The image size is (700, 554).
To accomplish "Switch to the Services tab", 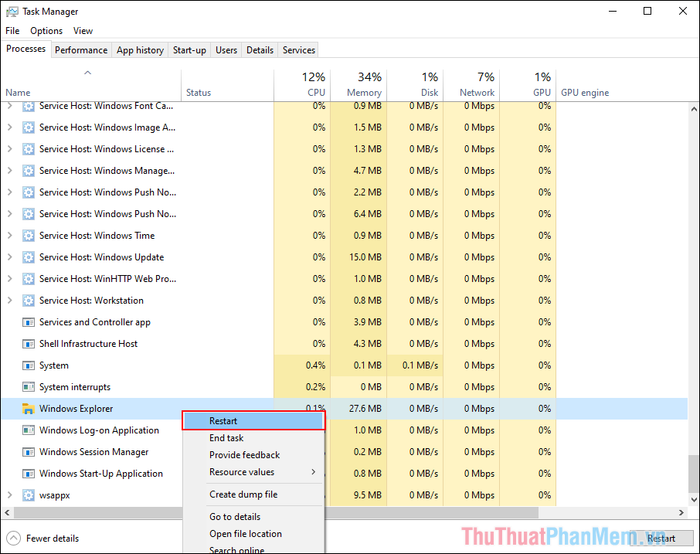I will [299, 50].
